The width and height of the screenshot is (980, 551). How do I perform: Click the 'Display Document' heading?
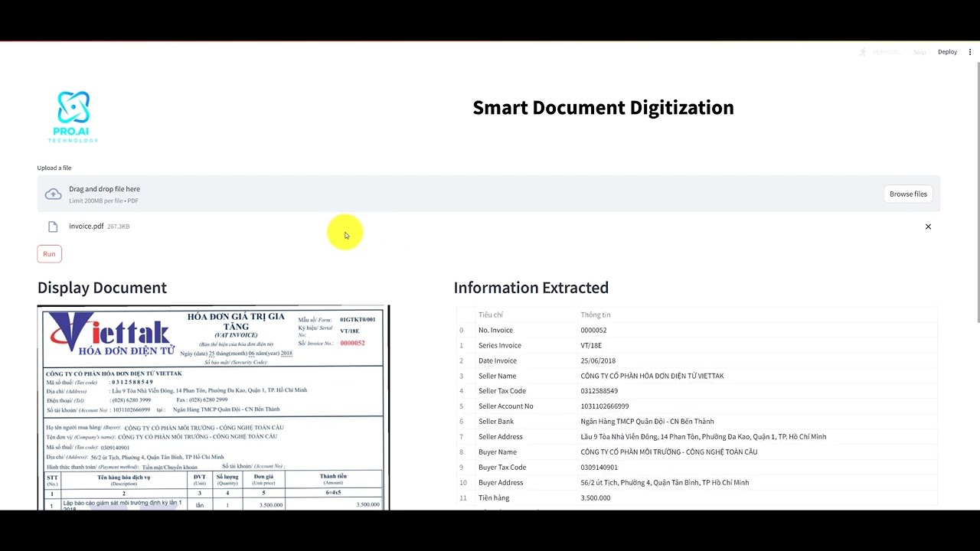click(102, 288)
